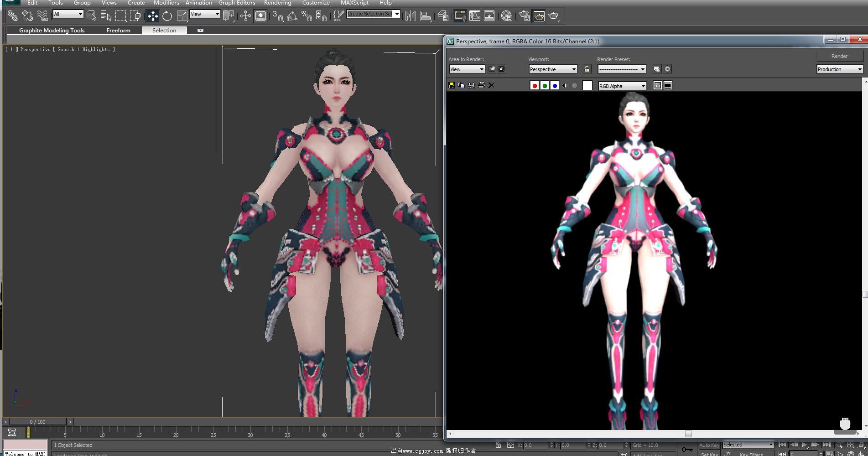Pick the Select Object tool
Image resolution: width=868 pixels, height=456 pixels.
[x=91, y=16]
